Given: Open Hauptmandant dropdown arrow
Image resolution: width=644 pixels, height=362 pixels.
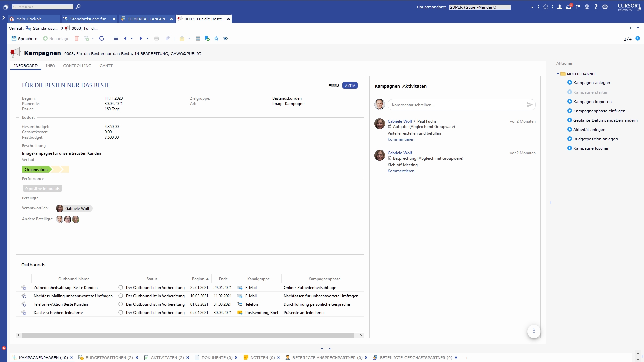Looking at the screenshot, I should coord(532,7).
